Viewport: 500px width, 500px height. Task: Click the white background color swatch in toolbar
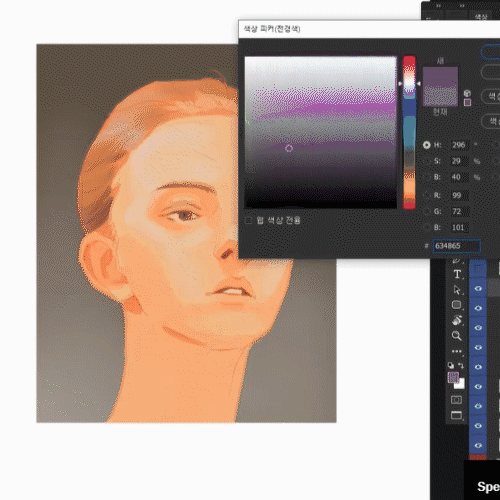[460, 385]
